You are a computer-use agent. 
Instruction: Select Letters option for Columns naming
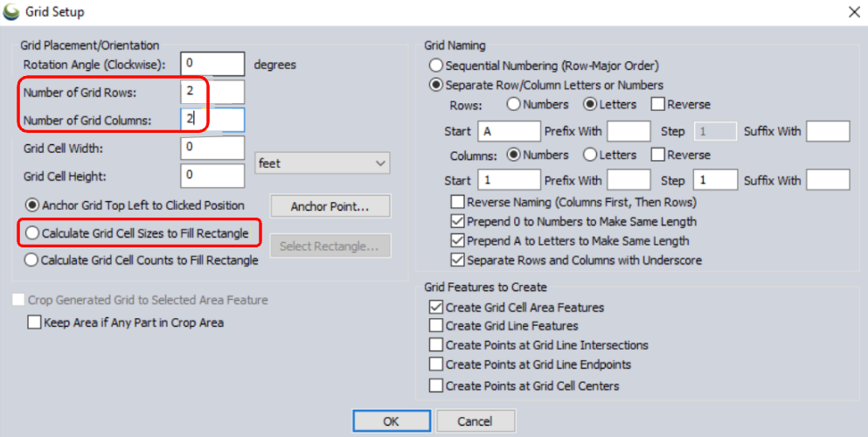(x=590, y=155)
